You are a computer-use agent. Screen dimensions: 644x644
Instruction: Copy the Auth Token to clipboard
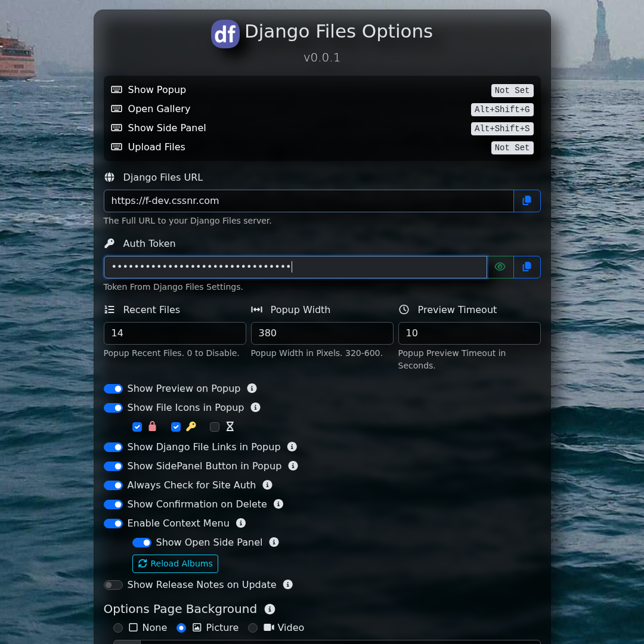[527, 267]
